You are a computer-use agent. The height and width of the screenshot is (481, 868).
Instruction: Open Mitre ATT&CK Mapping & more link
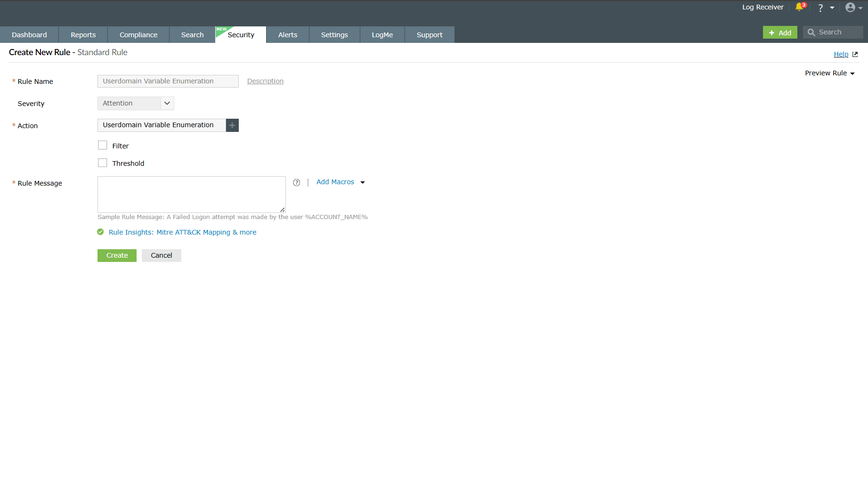(206, 232)
